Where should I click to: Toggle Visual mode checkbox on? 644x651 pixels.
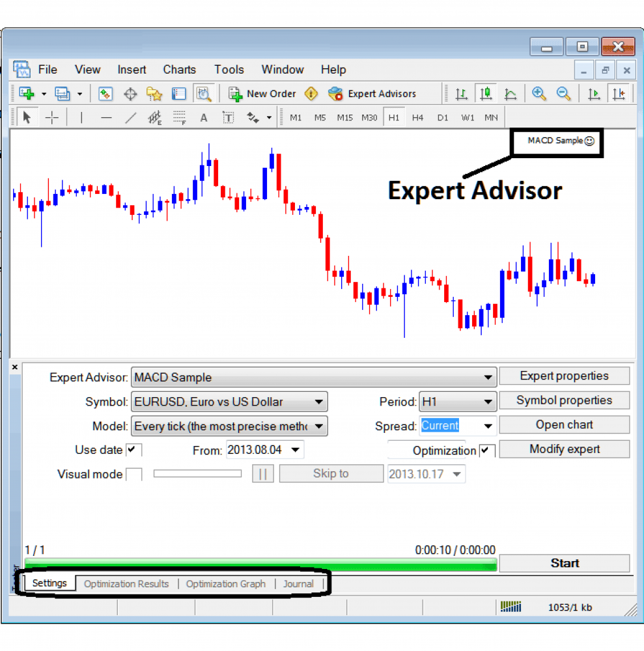pos(134,474)
